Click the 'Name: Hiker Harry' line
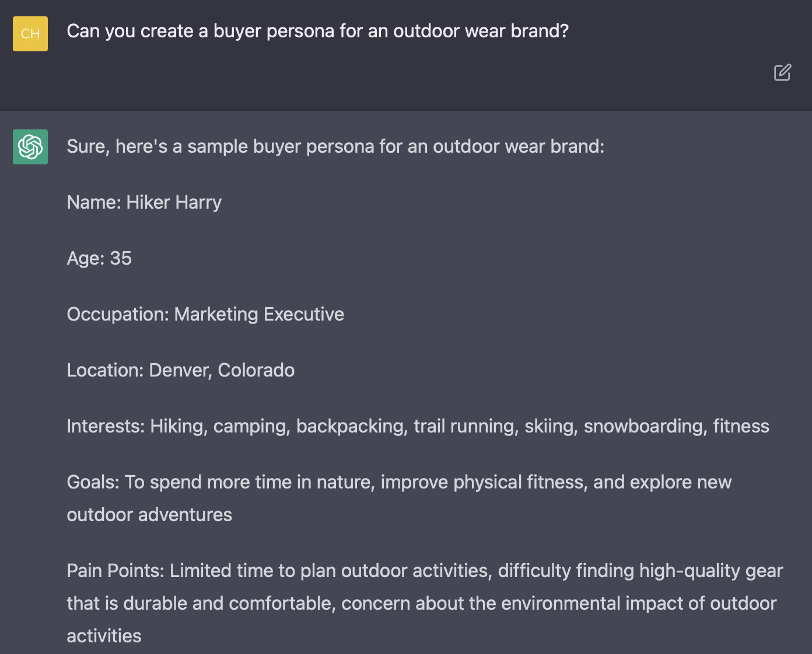Viewport: 812px width, 654px height. point(144,202)
